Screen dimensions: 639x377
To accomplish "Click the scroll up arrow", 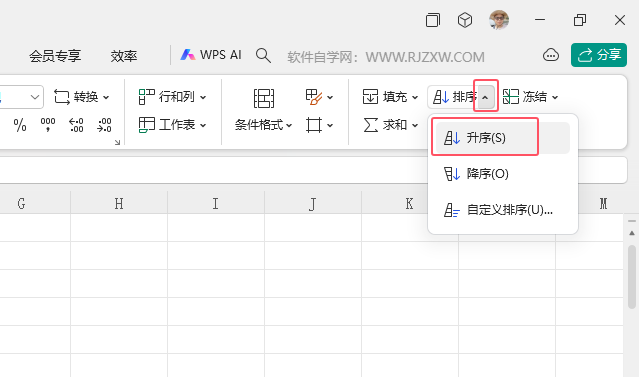I will (x=632, y=233).
